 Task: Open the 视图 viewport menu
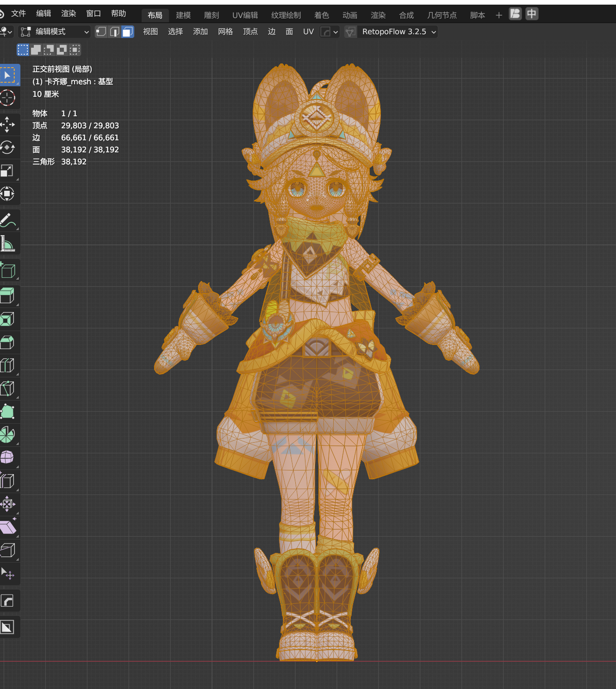pos(150,31)
